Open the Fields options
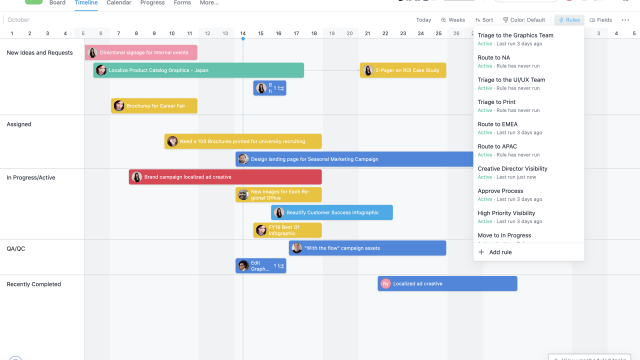Viewport: 640px width, 360px height. click(x=601, y=20)
